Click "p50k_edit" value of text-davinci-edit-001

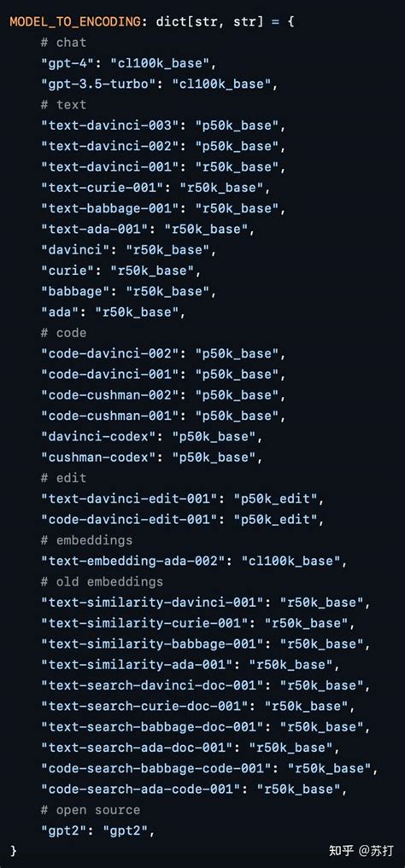275,498
